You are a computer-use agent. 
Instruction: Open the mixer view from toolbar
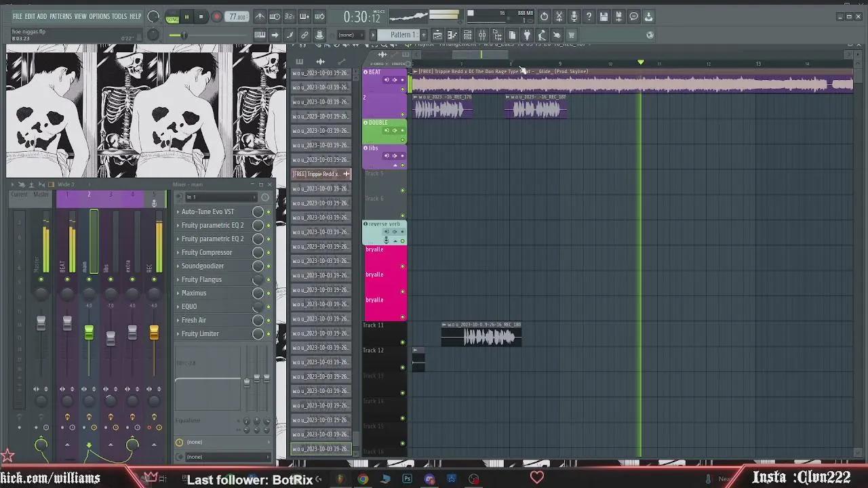click(x=482, y=35)
